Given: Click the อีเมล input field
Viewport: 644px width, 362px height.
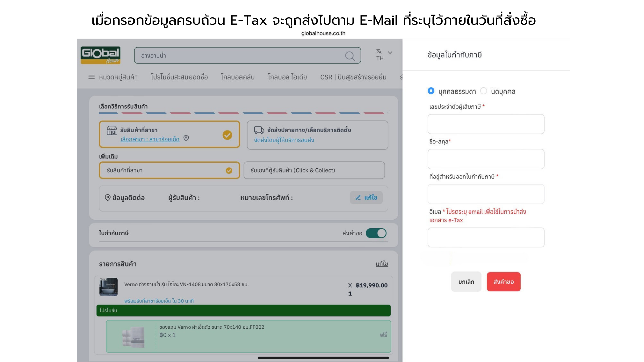Looking at the screenshot, I should click(486, 237).
